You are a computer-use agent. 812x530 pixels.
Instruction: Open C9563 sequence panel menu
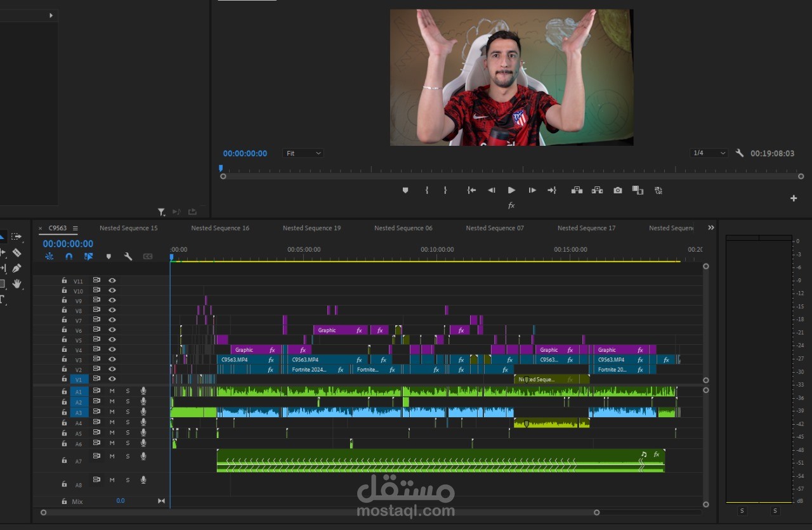click(x=75, y=228)
